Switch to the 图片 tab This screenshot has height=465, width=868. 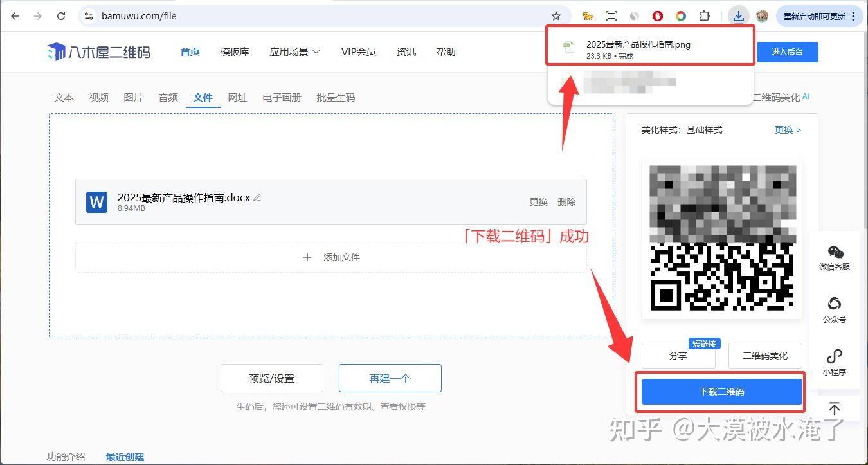click(x=133, y=97)
